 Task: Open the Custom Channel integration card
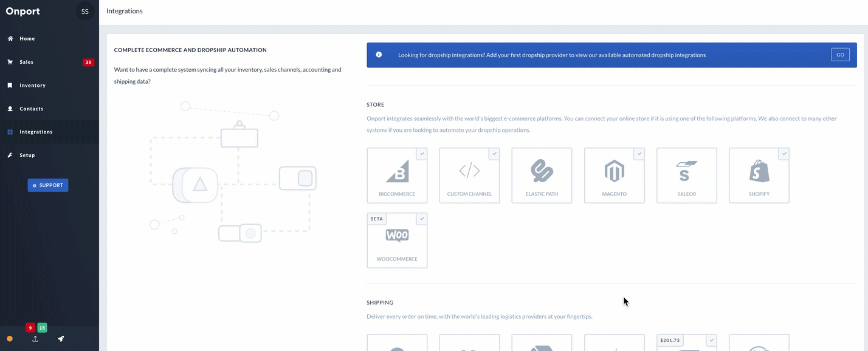click(469, 175)
